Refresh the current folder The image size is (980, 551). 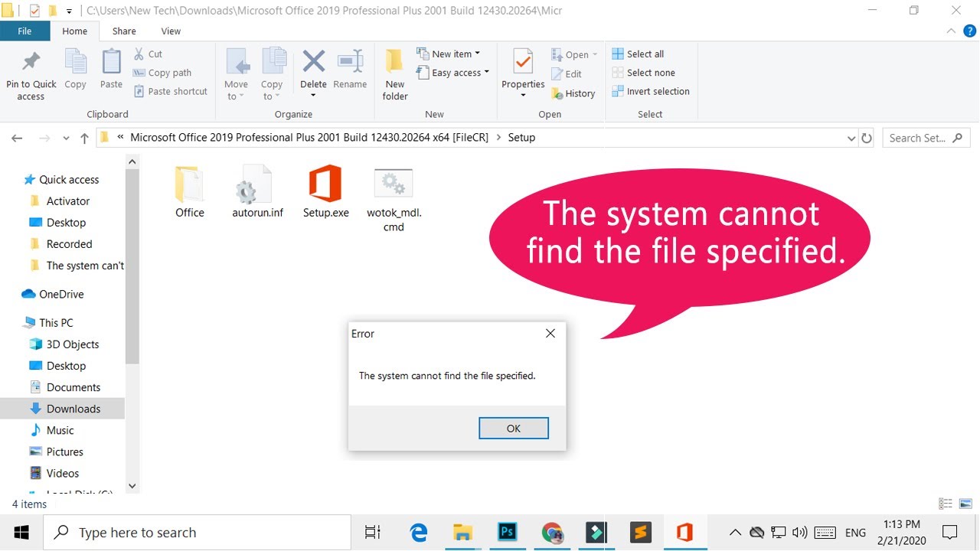point(867,139)
